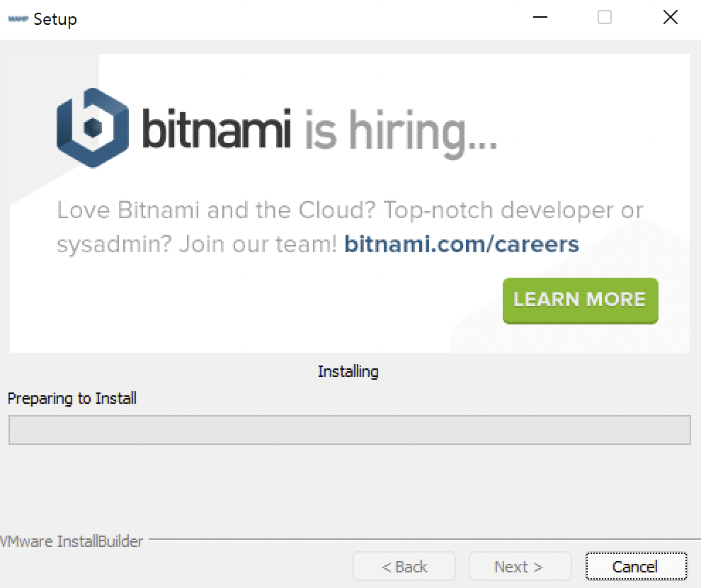Click the 'Love Bitnami and the Cloud?' text
This screenshot has width=701, height=588.
(x=217, y=210)
